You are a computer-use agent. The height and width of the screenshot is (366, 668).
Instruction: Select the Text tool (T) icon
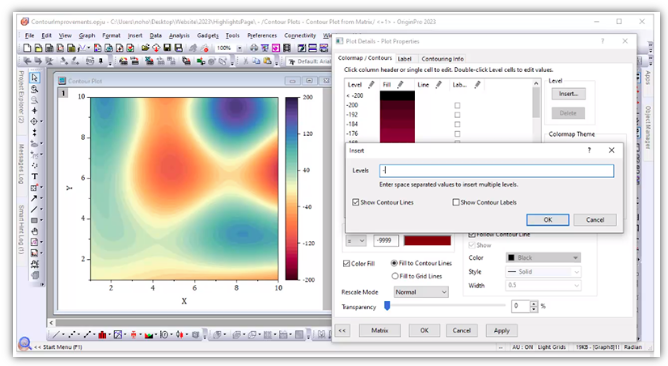coord(35,176)
